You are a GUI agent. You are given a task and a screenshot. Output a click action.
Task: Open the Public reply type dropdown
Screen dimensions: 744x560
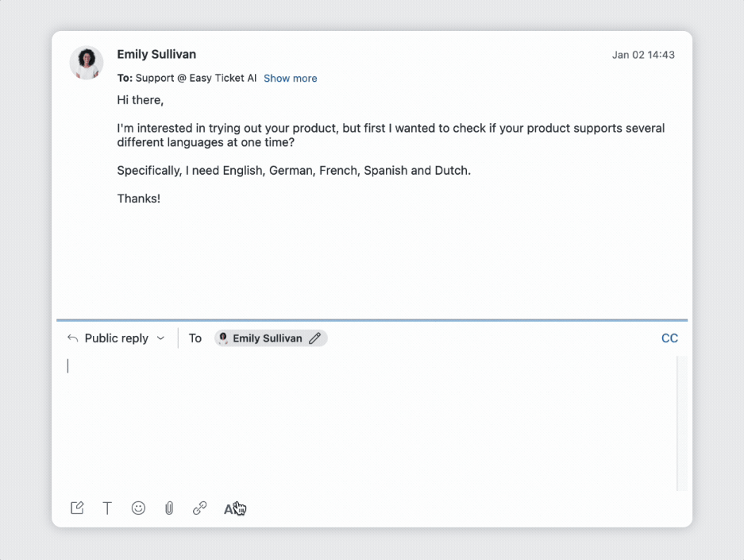click(x=116, y=338)
